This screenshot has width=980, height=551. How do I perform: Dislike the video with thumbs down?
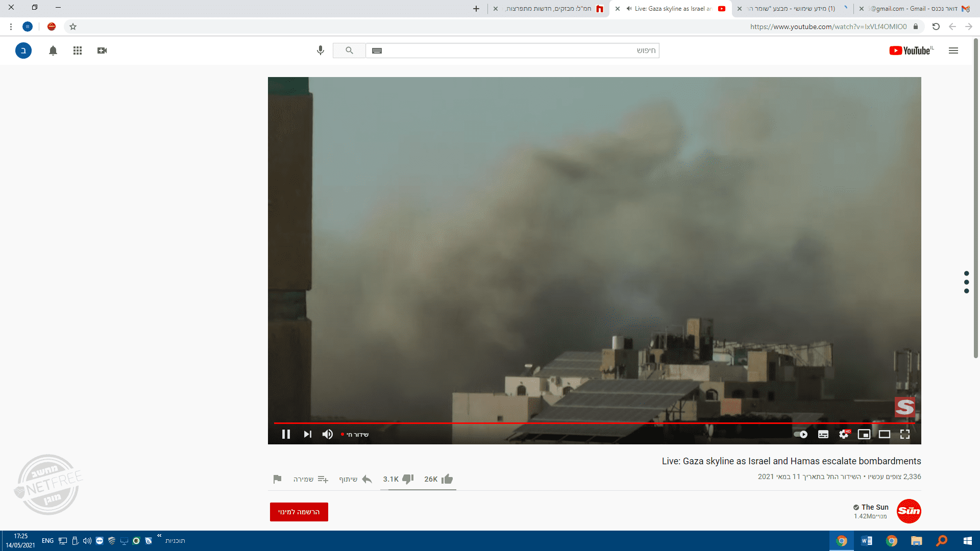[x=407, y=479]
